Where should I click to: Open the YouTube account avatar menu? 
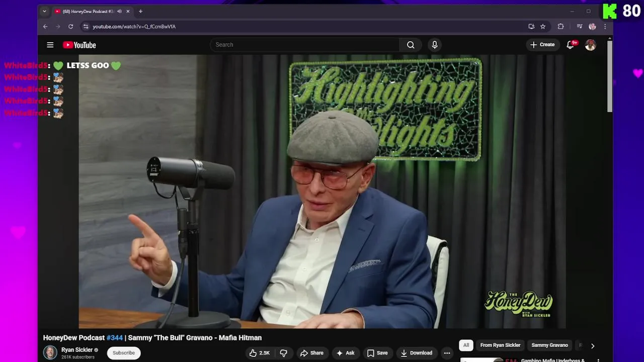pyautogui.click(x=591, y=45)
